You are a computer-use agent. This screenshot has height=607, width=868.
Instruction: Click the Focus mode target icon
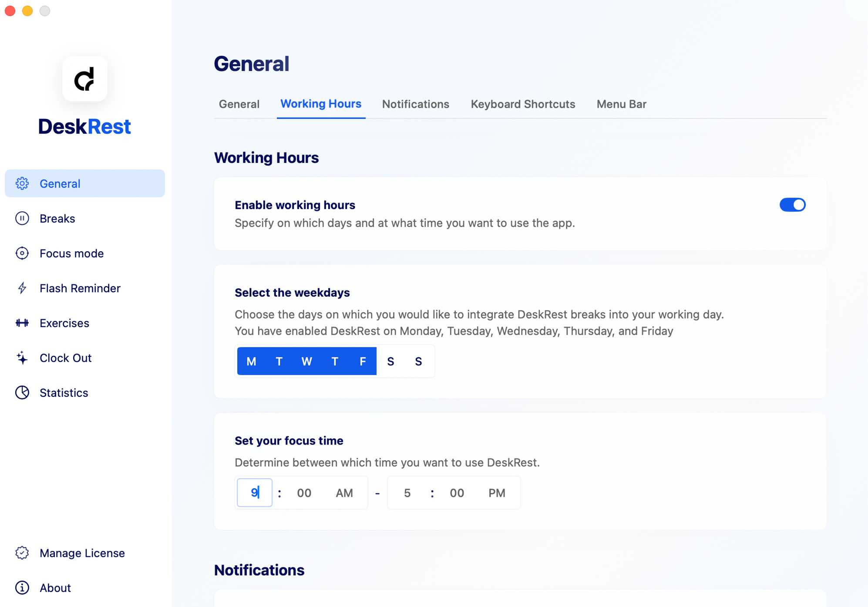[22, 253]
